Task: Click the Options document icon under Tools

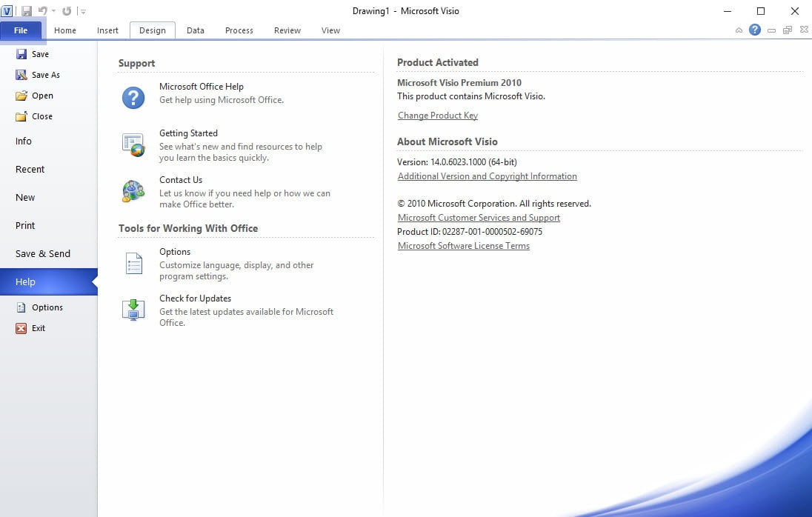Action: 134,264
